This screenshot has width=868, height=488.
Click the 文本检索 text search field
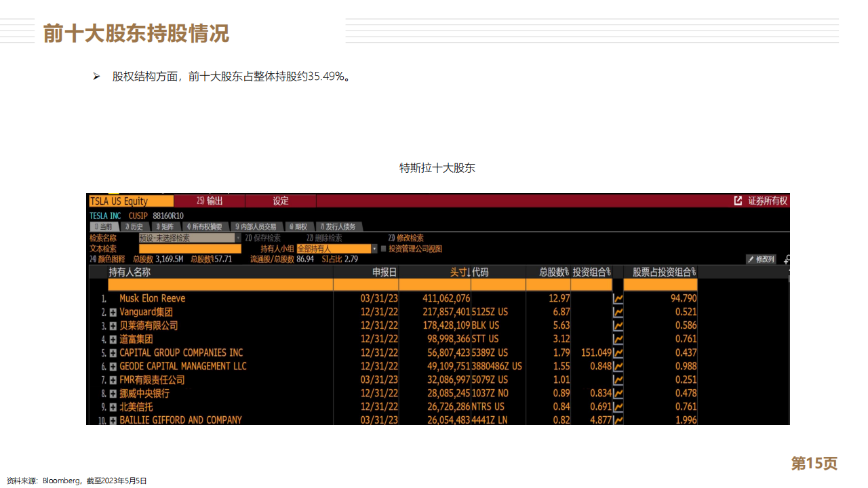point(190,249)
